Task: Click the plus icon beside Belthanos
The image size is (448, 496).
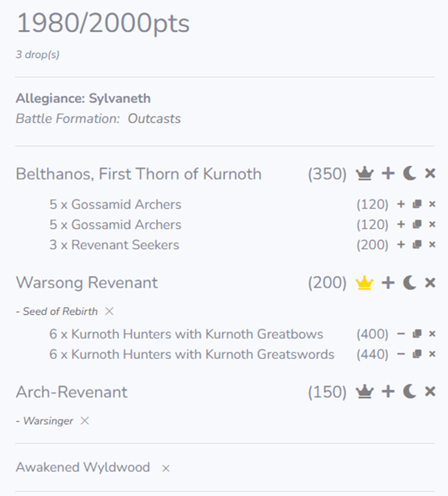Action: (x=388, y=174)
